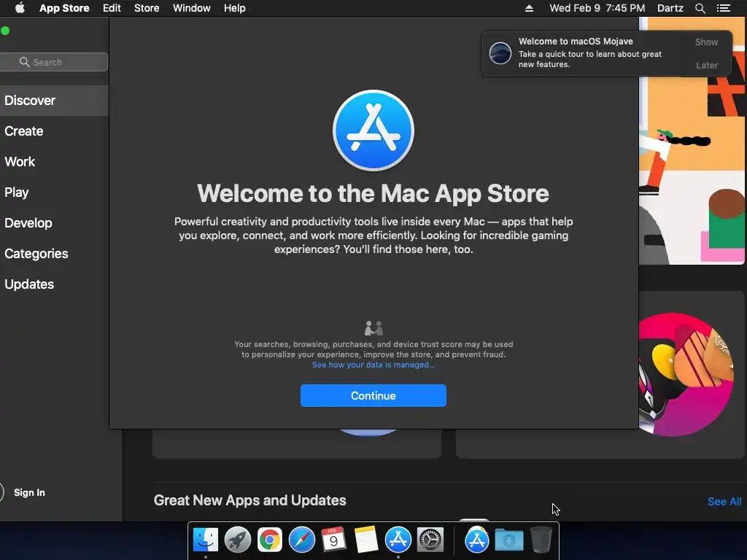The image size is (747, 560).
Task: Open Finder from the Dock
Action: pyautogui.click(x=206, y=540)
